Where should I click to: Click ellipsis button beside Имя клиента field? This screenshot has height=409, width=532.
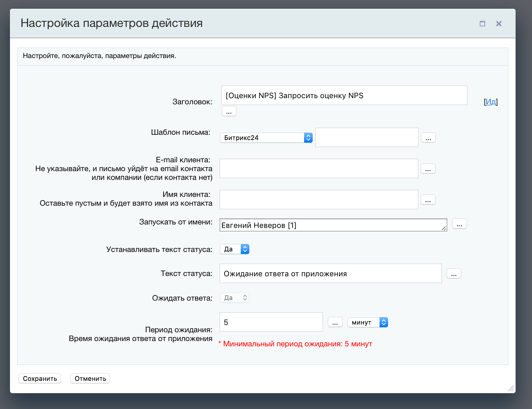tap(428, 200)
